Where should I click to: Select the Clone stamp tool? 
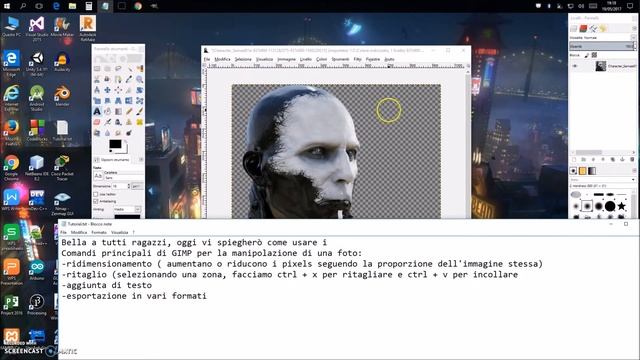129,122
